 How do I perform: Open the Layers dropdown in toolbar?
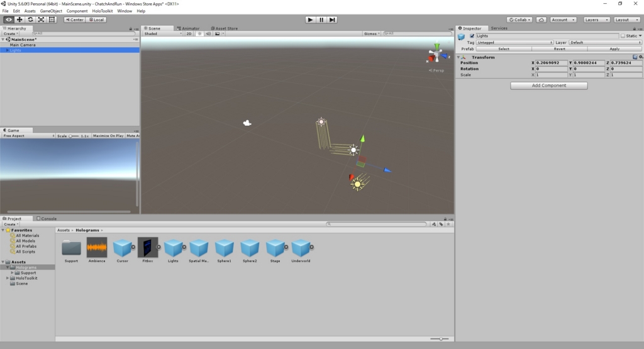point(596,19)
